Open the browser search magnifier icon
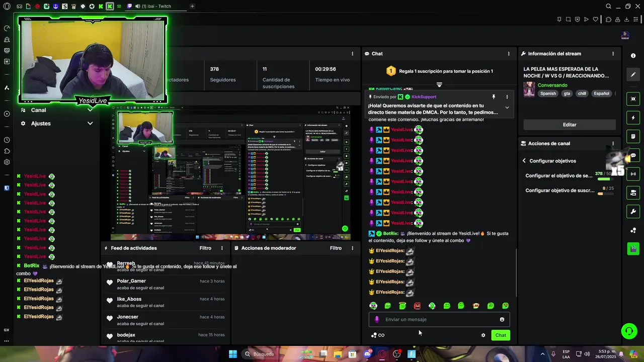The width and height of the screenshot is (644, 362). coord(609,6)
